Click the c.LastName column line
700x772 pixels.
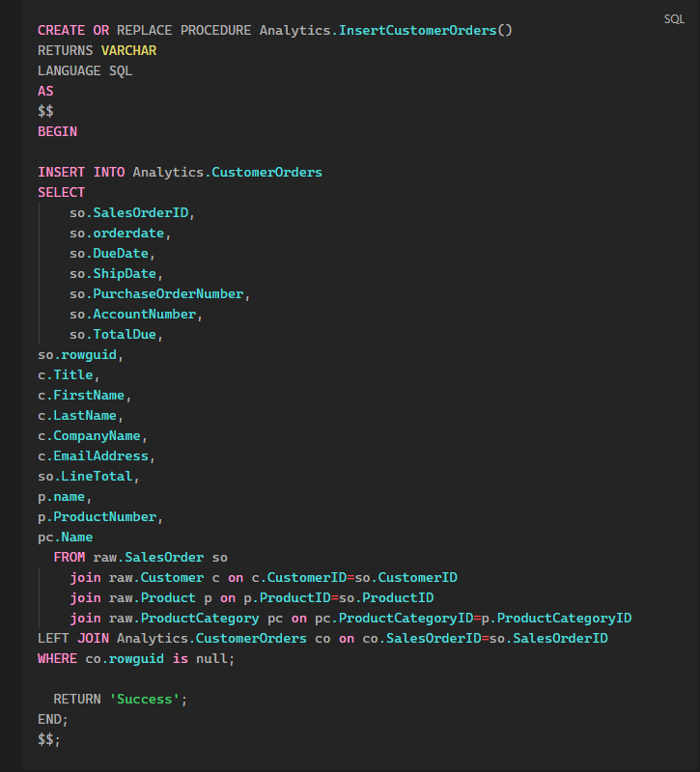point(80,416)
